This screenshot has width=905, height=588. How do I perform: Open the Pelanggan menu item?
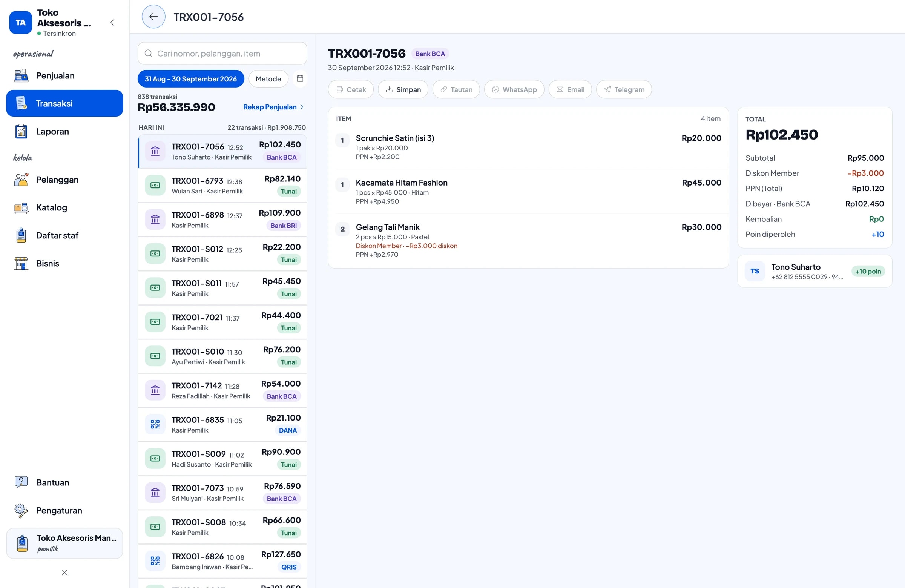point(64,180)
